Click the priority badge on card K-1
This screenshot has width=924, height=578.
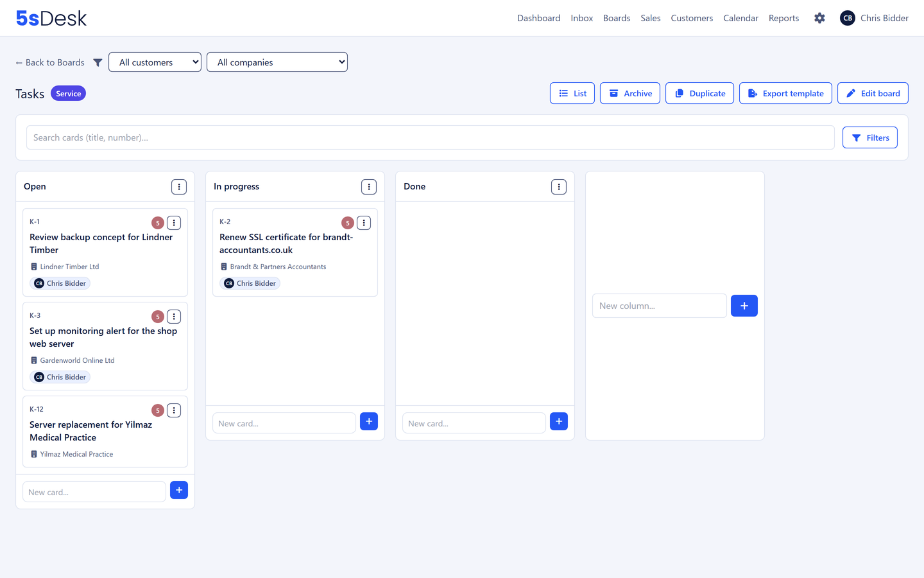158,223
